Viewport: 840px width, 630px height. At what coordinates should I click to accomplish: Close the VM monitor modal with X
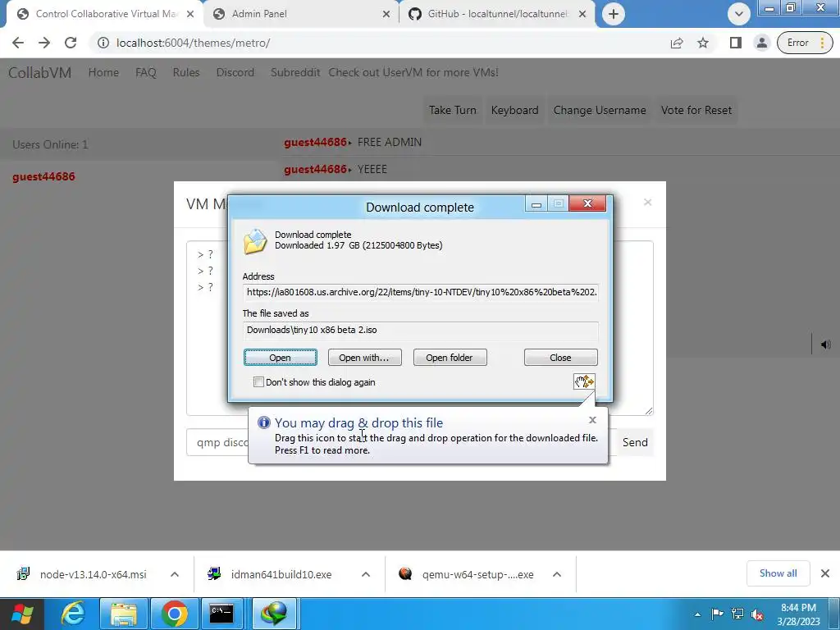point(647,202)
